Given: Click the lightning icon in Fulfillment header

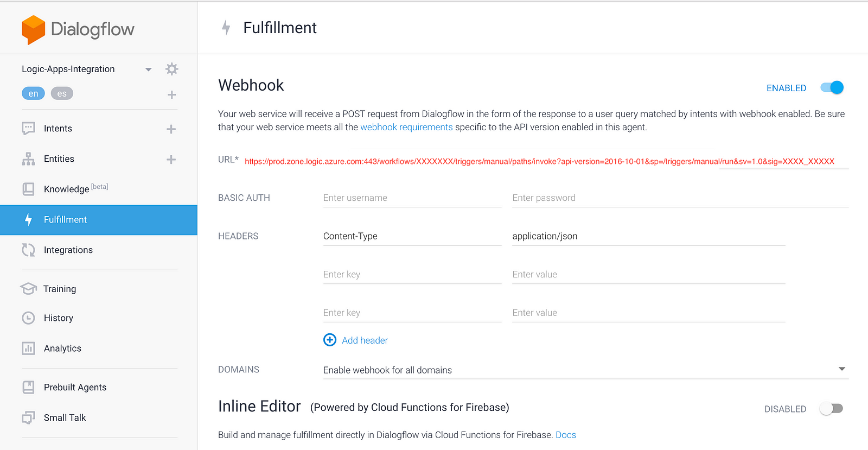Looking at the screenshot, I should click(226, 28).
